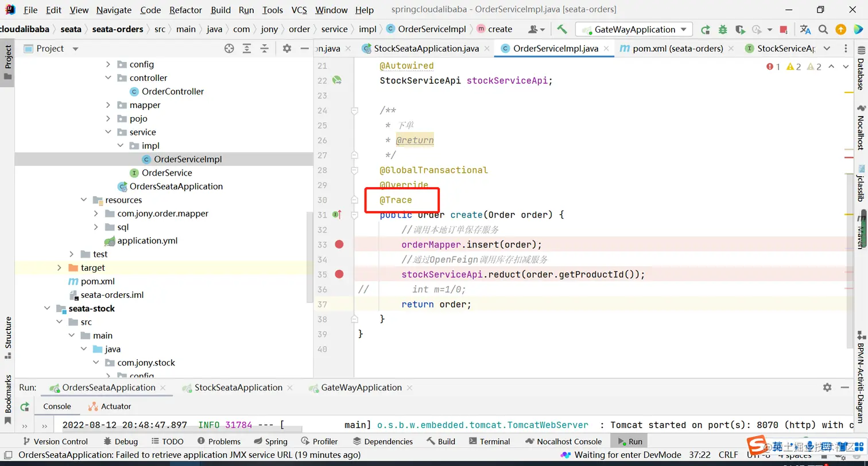The width and height of the screenshot is (868, 466).
Task: Click the Translate icon in the toolbar
Action: (805, 29)
